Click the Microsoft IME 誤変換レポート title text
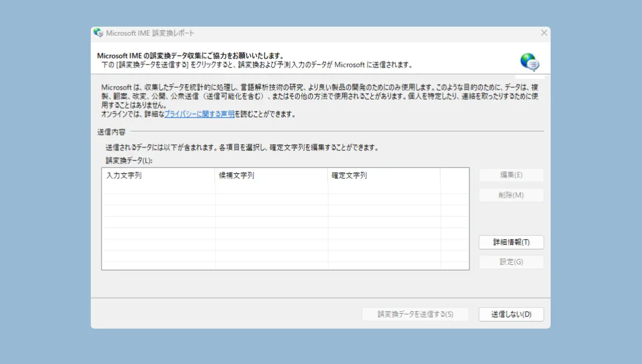 click(x=150, y=33)
